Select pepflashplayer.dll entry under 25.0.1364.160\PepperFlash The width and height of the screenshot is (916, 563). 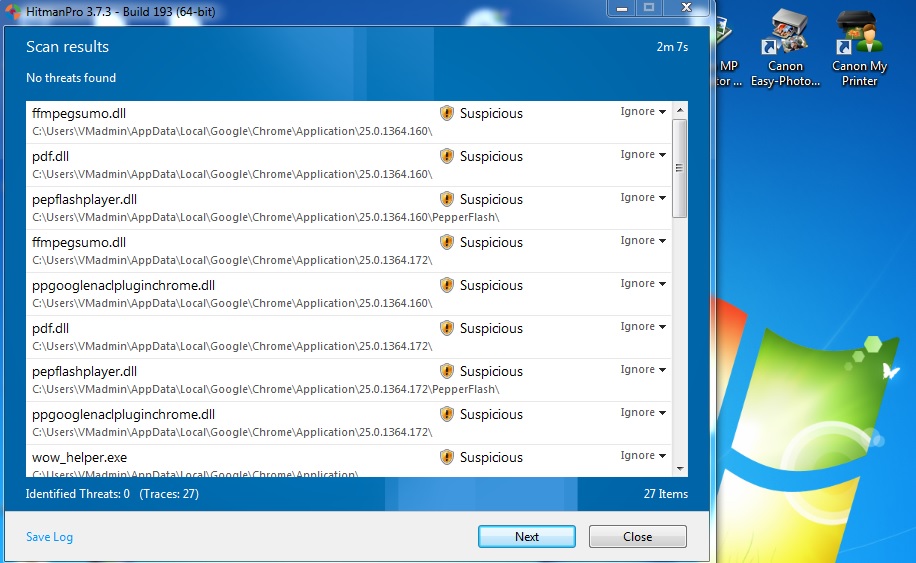pos(349,208)
